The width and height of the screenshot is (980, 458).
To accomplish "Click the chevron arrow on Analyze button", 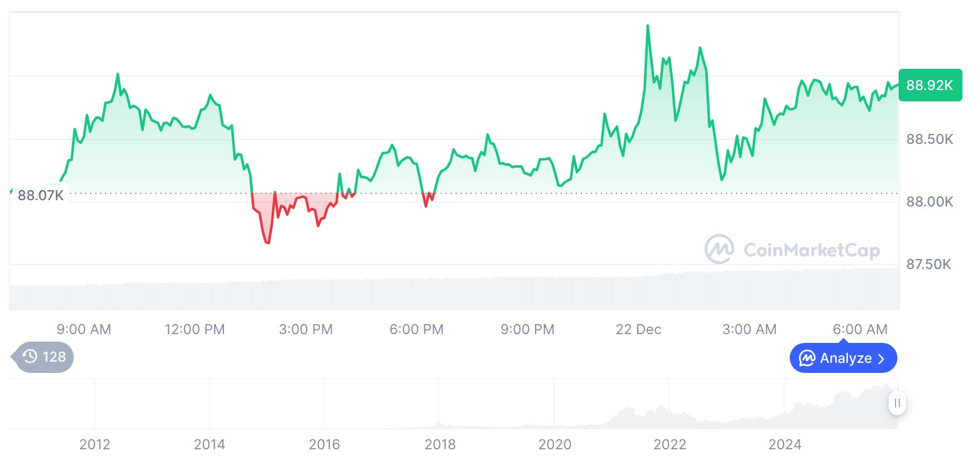I will click(882, 359).
